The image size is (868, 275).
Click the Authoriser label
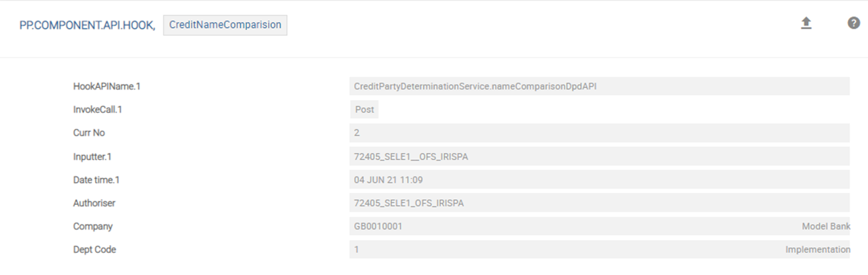[94, 203]
